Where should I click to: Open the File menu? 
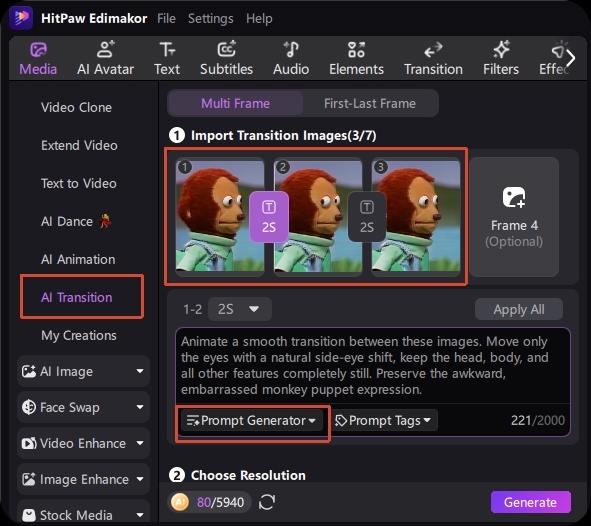coord(166,18)
